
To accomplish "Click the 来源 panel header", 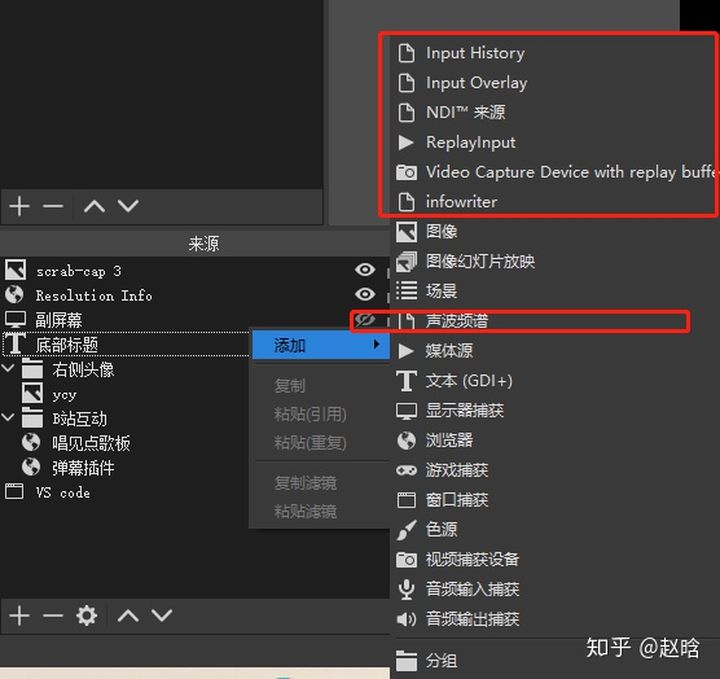I will coord(195,243).
